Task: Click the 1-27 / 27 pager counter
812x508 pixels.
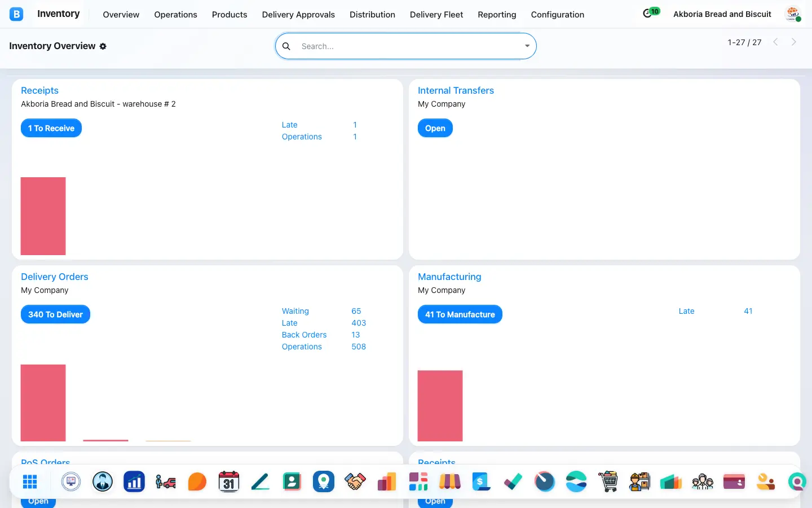Action: point(744,42)
